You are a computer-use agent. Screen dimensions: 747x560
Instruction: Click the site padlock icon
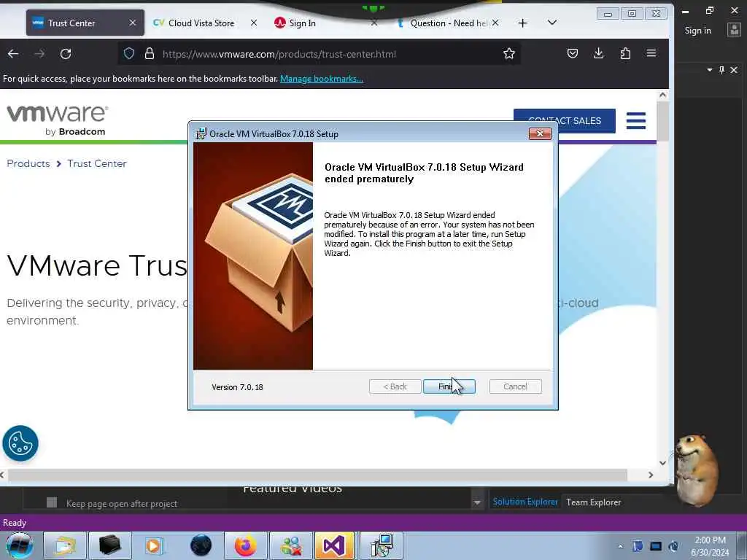pos(149,54)
